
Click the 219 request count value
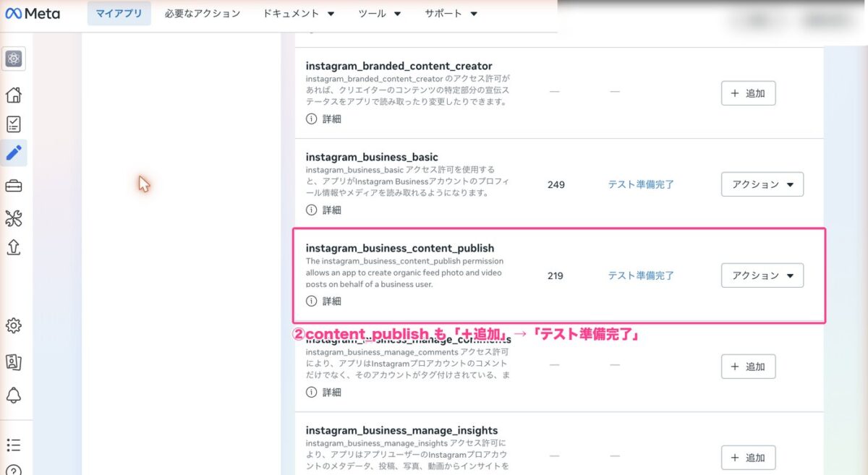tap(556, 275)
